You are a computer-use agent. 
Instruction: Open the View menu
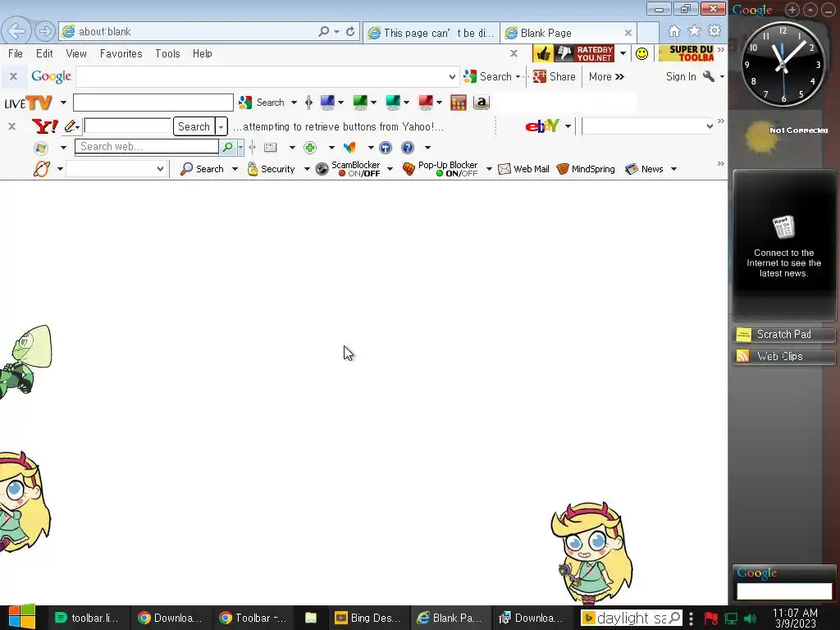pos(76,53)
